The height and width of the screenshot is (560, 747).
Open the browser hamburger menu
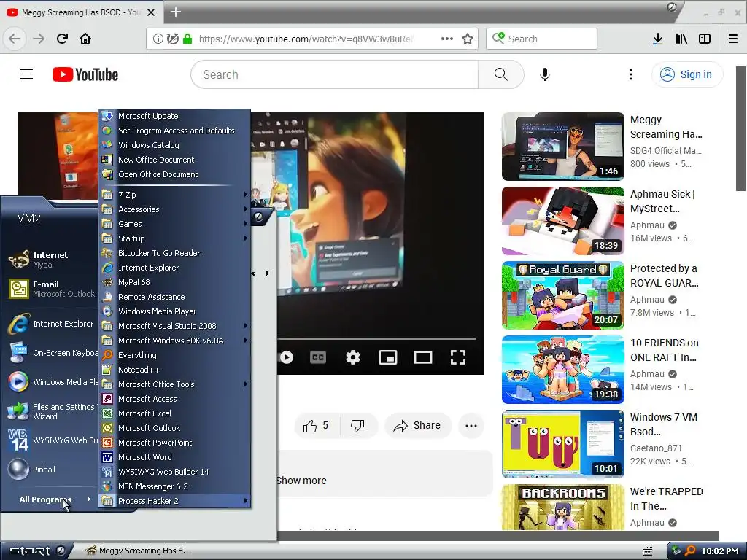733,39
